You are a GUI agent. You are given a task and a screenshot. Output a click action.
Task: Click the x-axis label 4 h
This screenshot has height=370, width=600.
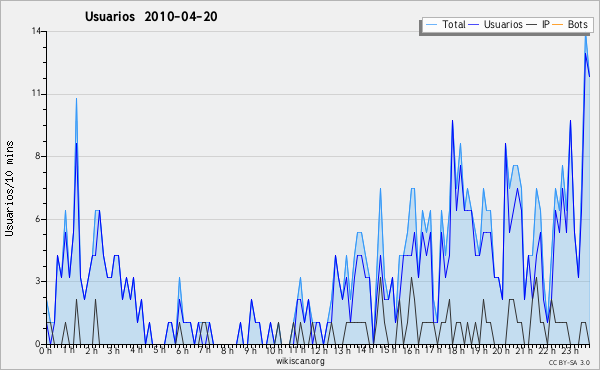tap(136, 350)
